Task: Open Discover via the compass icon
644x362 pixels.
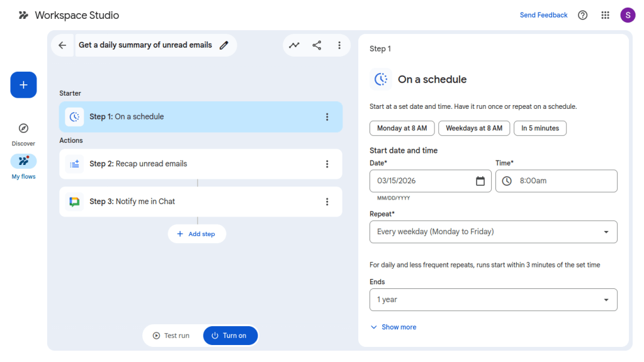Action: click(23, 128)
